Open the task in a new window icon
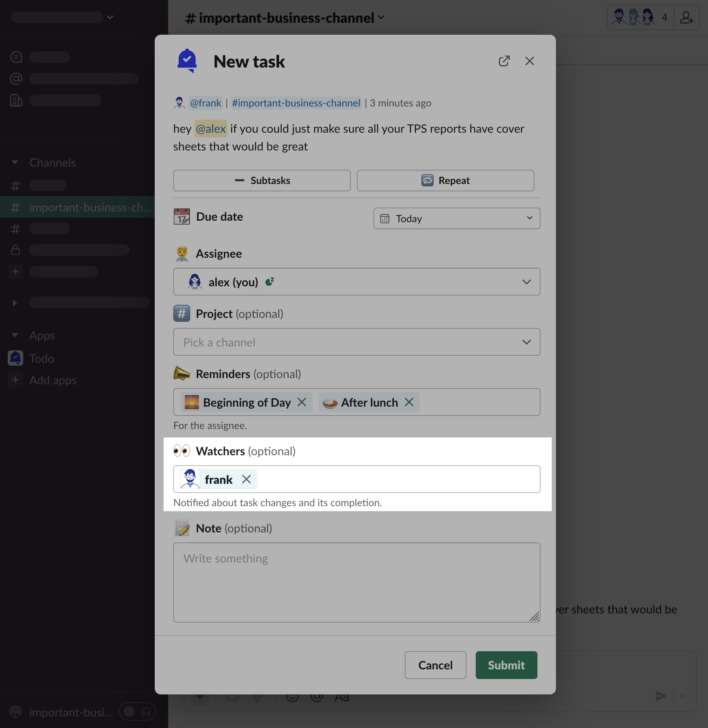 504,61
